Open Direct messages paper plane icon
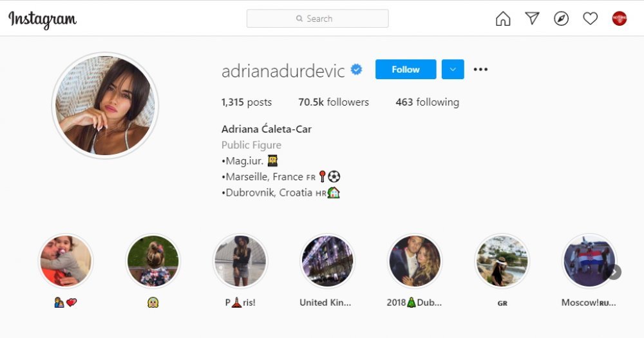The image size is (644, 338). click(532, 18)
